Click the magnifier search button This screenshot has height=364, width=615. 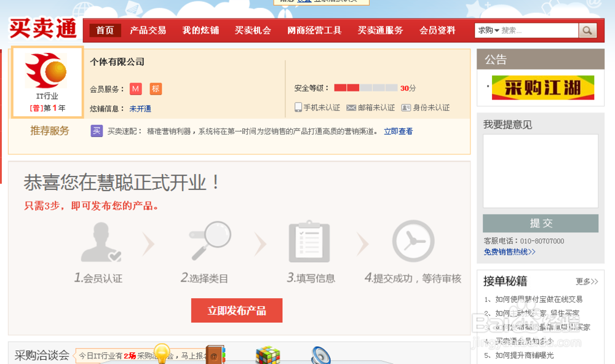587,30
